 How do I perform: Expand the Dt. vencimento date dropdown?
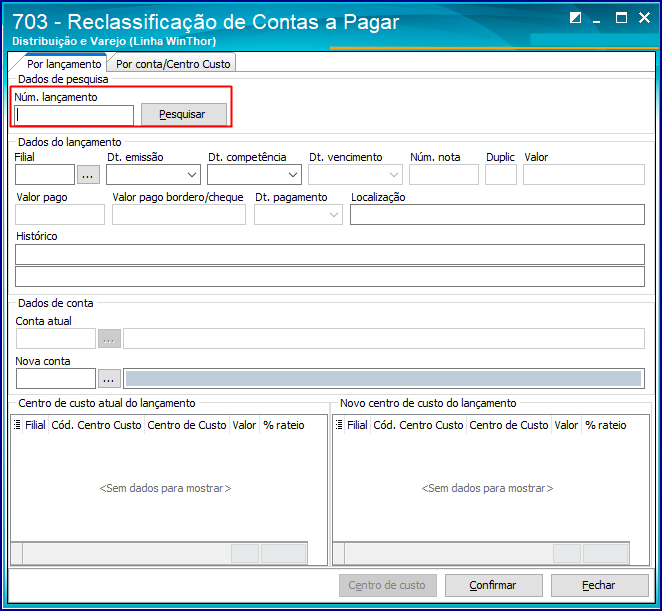(x=394, y=175)
